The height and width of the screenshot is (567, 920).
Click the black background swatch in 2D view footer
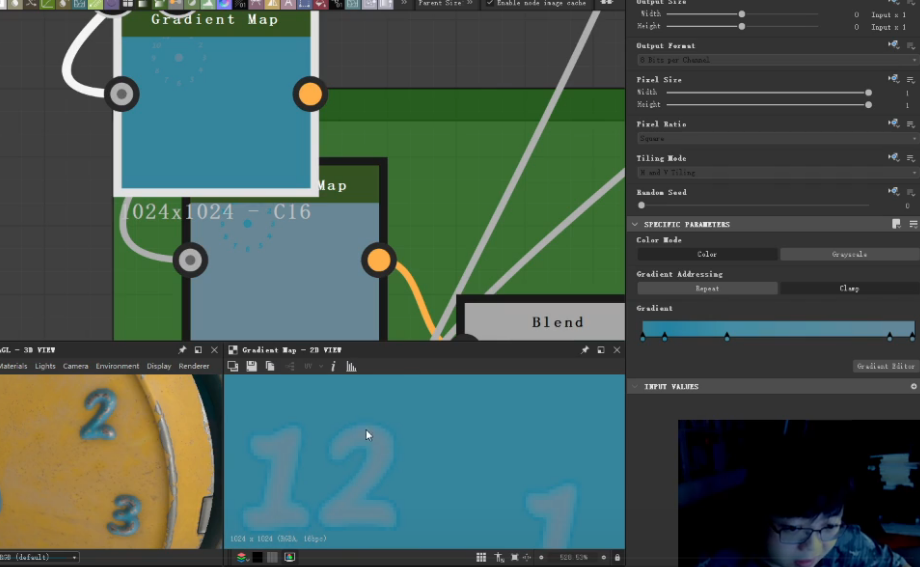coord(258,557)
